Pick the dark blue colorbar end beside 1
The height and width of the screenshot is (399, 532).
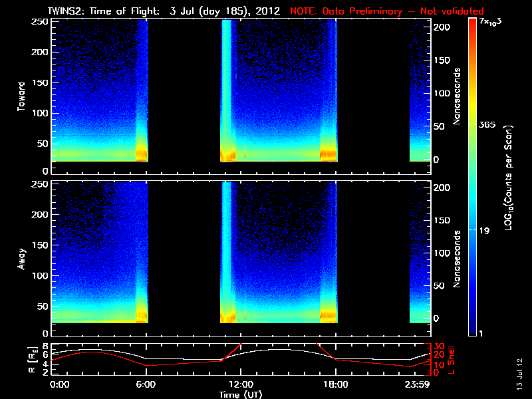point(472,331)
